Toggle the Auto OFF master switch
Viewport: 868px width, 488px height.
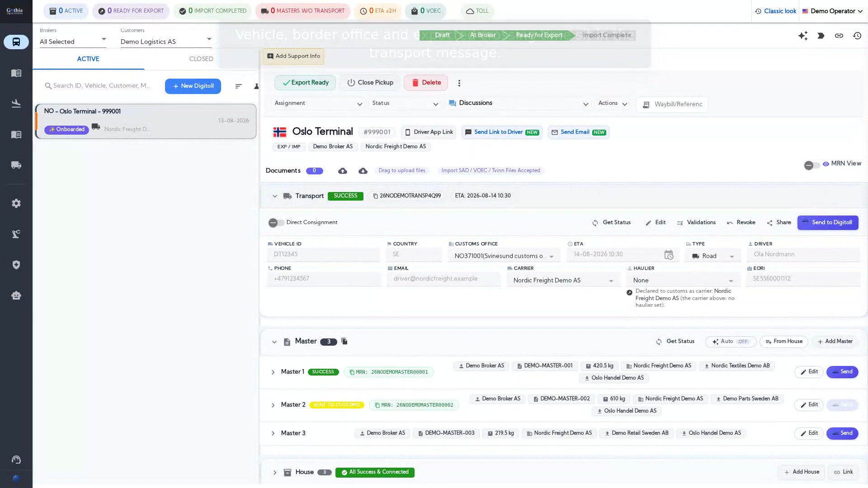coord(731,342)
